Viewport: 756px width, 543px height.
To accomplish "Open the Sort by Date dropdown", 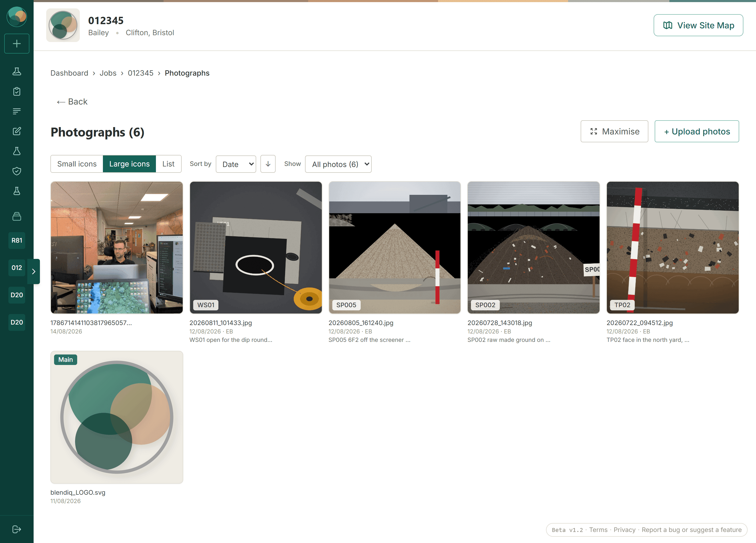I will [x=236, y=164].
